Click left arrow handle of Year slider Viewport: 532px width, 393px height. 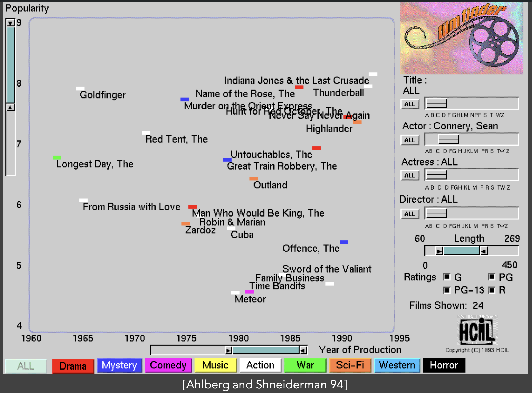[228, 350]
